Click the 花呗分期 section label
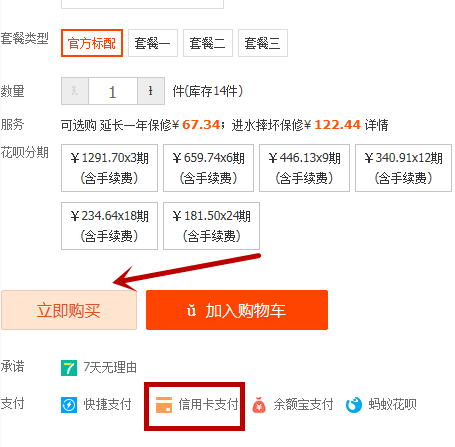Viewport: 455px width, 447px height. [25, 152]
